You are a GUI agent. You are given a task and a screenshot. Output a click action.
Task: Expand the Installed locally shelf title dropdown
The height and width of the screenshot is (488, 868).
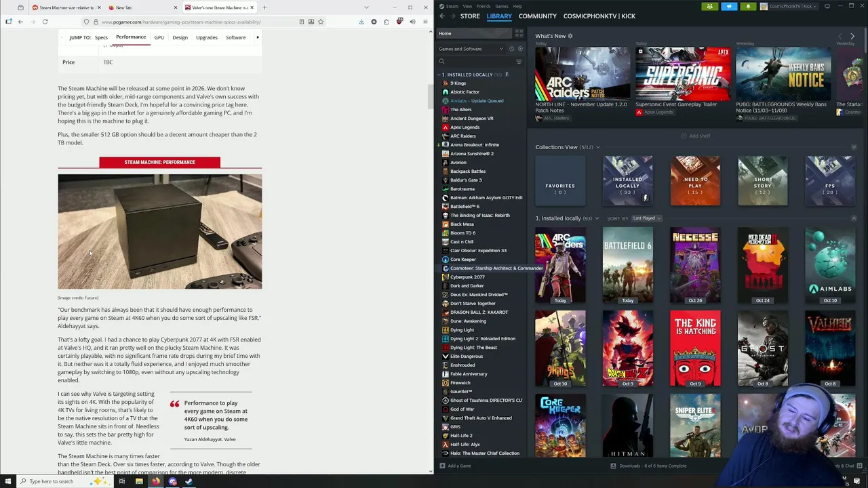coord(597,218)
